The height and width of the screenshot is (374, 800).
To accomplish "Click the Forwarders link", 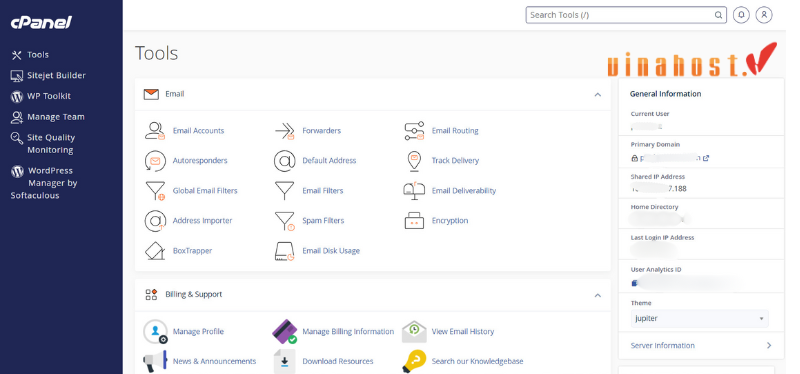I will pos(321,131).
